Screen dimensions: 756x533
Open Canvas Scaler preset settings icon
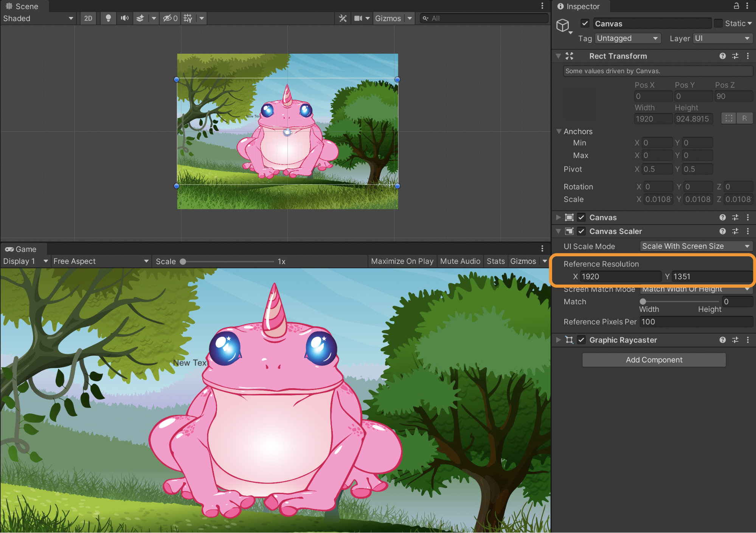pos(735,231)
